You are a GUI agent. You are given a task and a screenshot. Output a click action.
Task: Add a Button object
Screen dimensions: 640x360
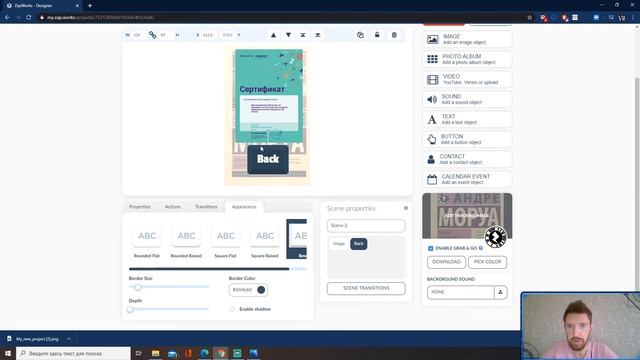[467, 139]
